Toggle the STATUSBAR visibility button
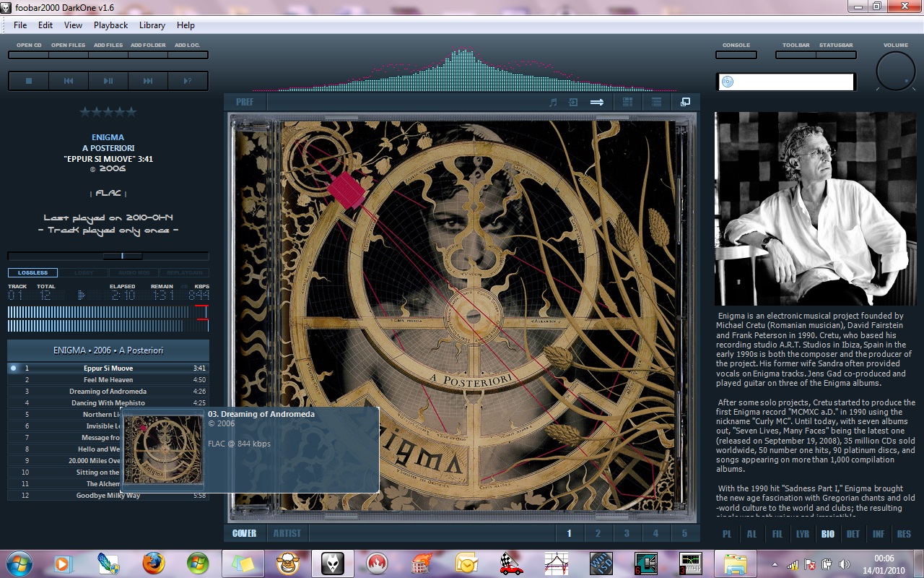This screenshot has height=578, width=924. 836,54
